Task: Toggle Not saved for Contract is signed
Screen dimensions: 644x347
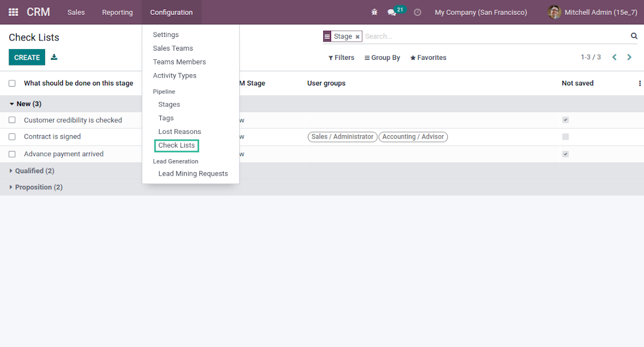Action: 565,137
